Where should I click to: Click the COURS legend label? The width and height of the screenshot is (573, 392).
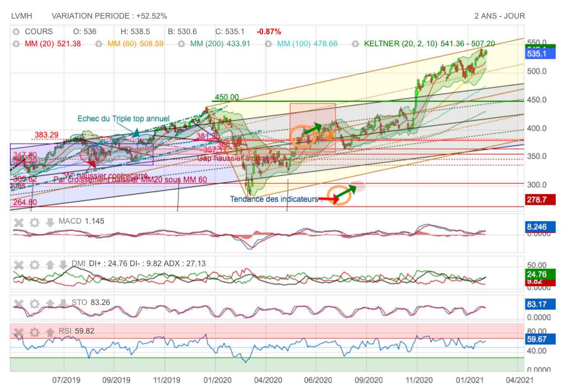coord(39,32)
